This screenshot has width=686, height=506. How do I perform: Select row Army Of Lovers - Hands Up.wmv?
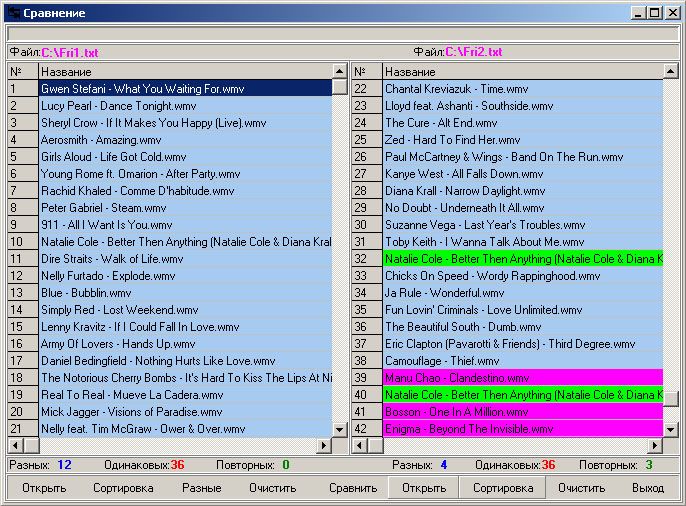click(186, 344)
